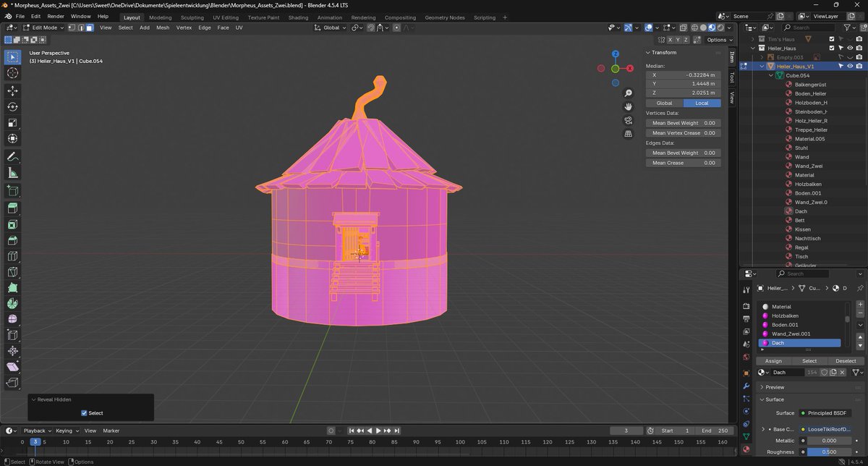Screen dimensions: 868x466
Task: Open the Mesh menu
Action: tap(163, 27)
